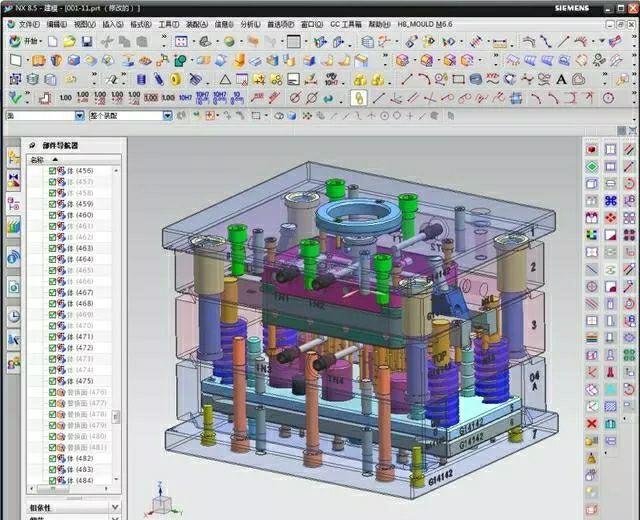Select the 替换面 (479) tree row
The width and height of the screenshot is (640, 520).
pyautogui.click(x=70, y=425)
